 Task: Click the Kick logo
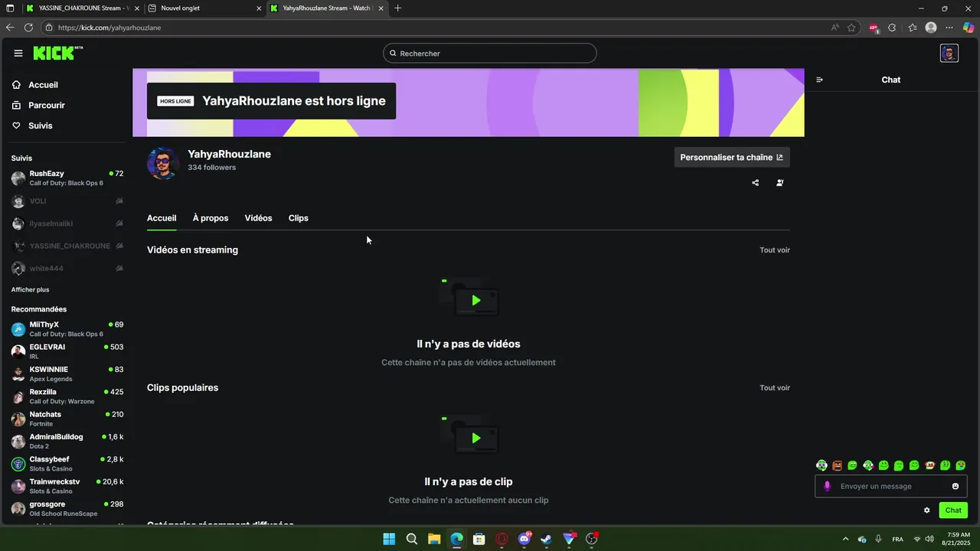57,53
